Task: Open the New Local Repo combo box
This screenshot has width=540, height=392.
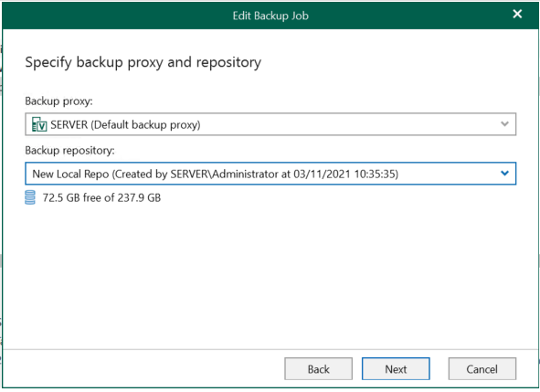Action: tap(270, 174)
